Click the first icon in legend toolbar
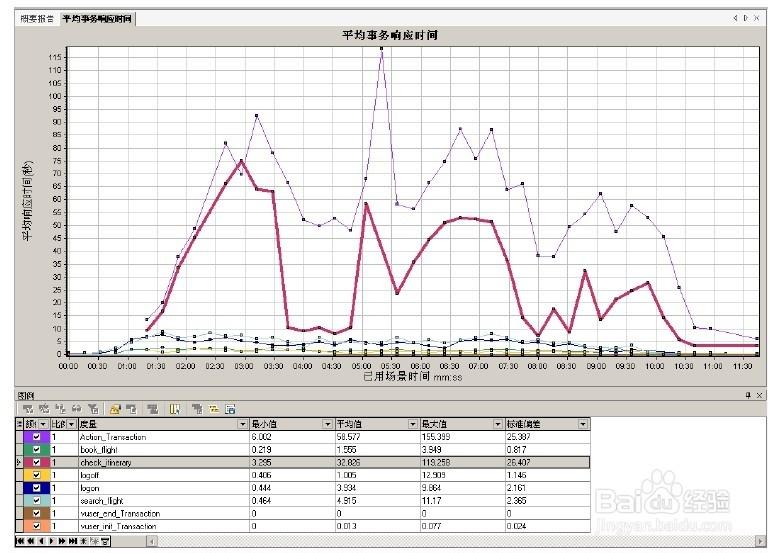 point(27,409)
